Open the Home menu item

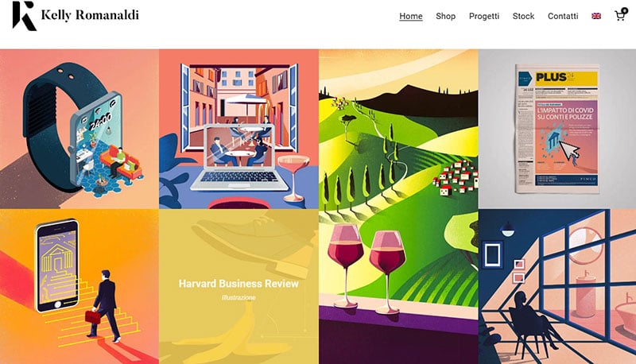coord(410,16)
